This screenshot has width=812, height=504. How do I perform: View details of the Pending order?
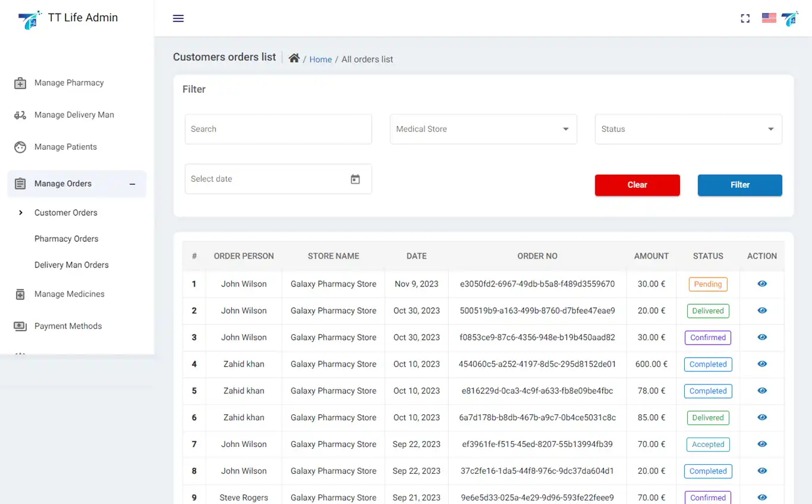pos(761,283)
